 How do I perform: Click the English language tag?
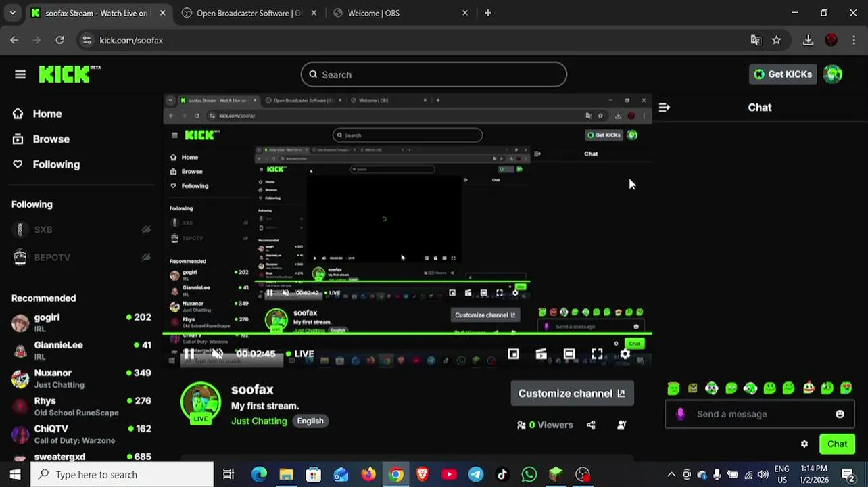(x=310, y=421)
